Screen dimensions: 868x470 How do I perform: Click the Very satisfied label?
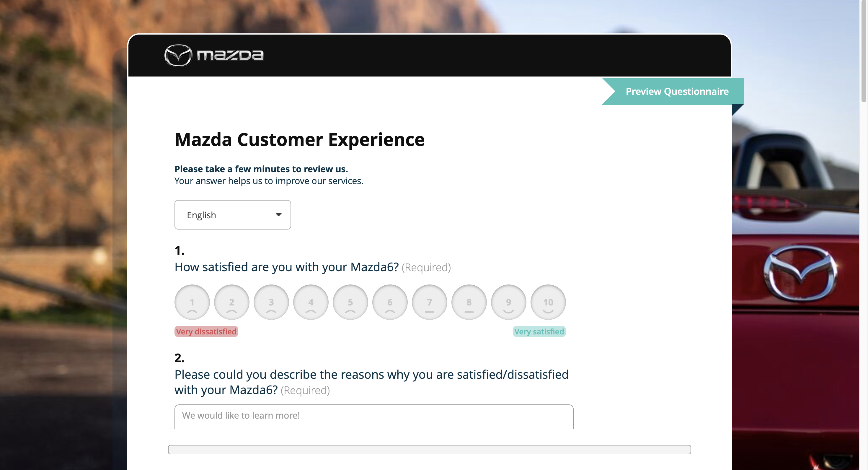pos(539,331)
